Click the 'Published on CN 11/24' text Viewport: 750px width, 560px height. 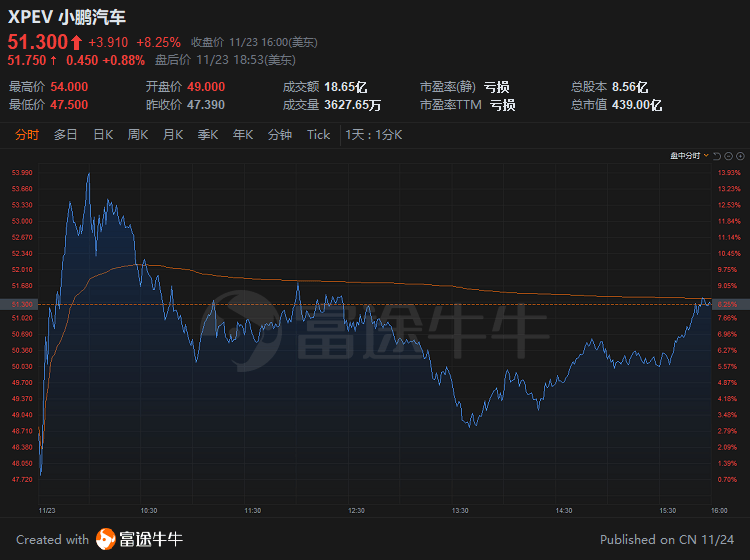point(667,539)
